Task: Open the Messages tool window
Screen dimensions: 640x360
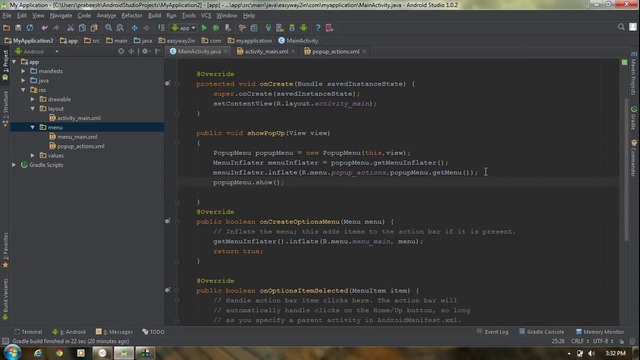Action: 114,332
